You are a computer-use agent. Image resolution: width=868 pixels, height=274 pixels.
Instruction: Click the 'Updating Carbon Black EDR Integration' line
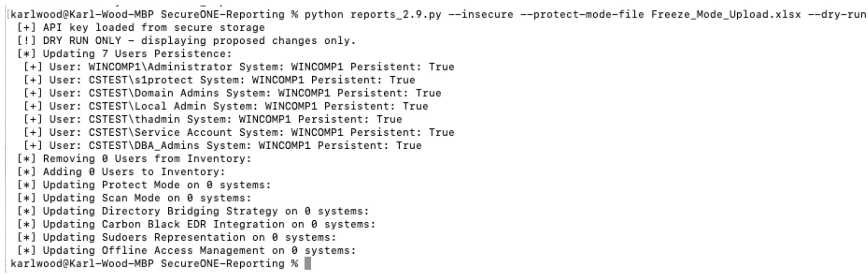point(197,225)
